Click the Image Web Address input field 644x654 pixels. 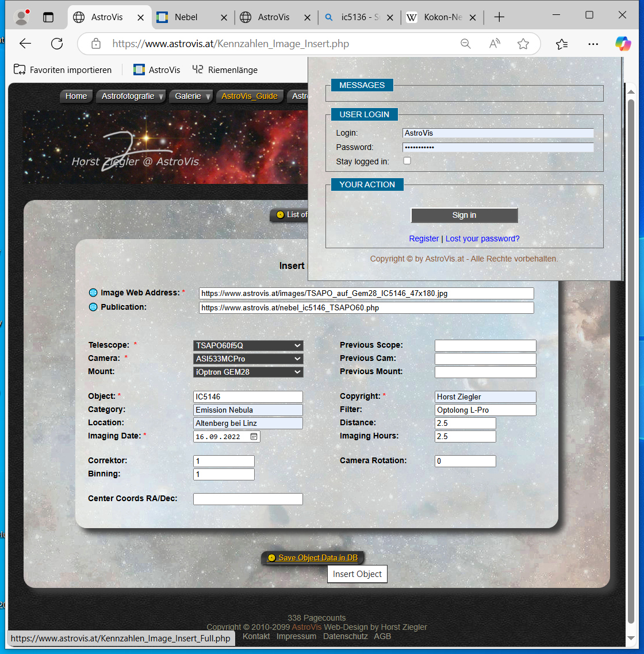click(x=366, y=293)
